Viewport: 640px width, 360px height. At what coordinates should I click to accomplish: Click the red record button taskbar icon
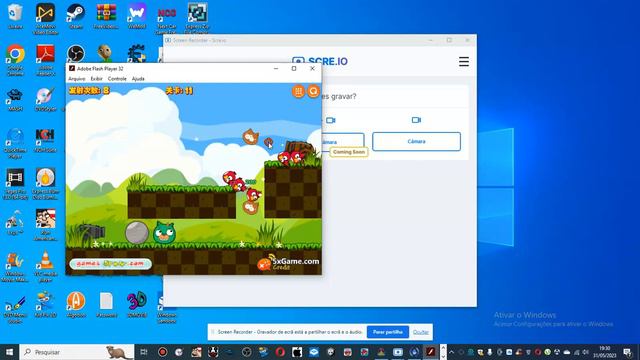tap(162, 352)
